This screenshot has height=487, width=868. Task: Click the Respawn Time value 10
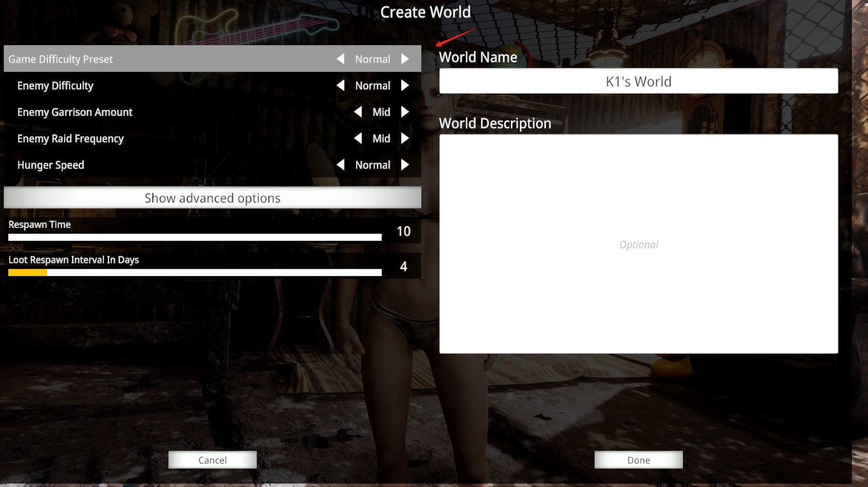[x=404, y=232]
